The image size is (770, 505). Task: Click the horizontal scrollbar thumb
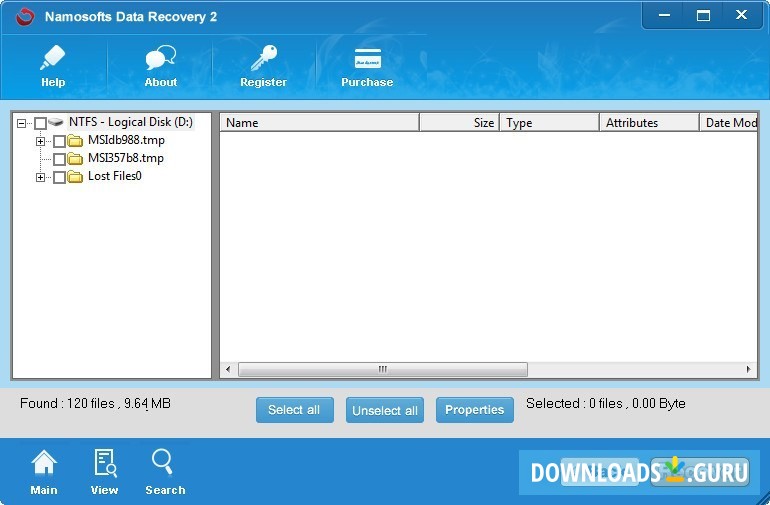(383, 369)
